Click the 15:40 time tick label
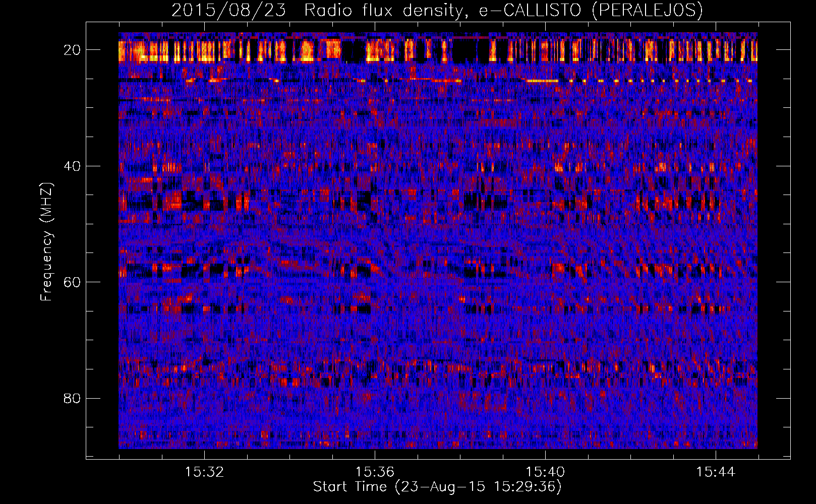 pos(545,472)
